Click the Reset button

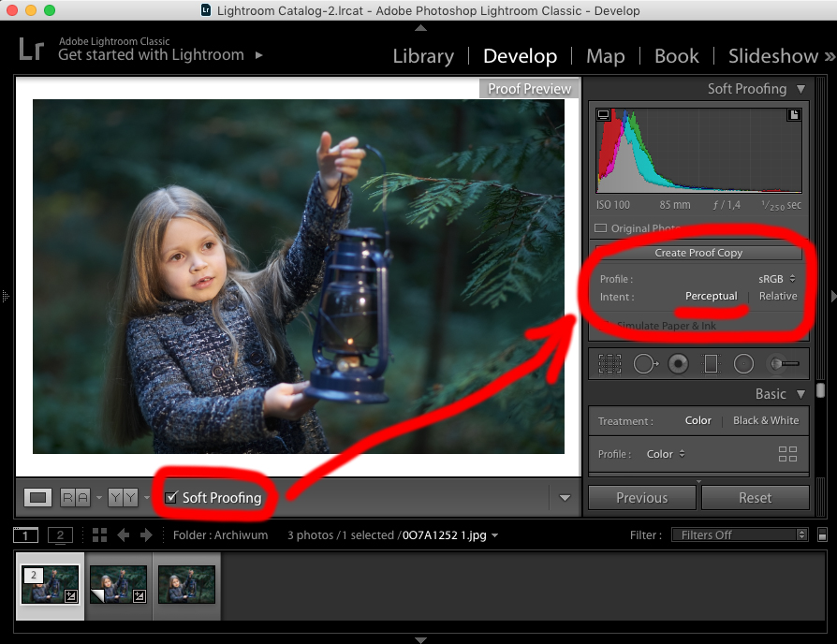755,498
